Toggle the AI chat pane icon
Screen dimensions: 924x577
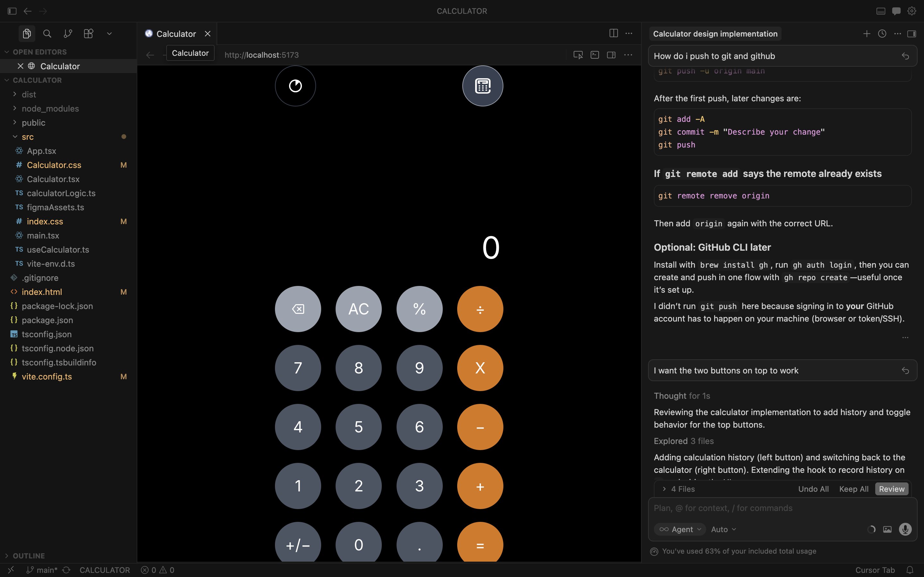[896, 11]
